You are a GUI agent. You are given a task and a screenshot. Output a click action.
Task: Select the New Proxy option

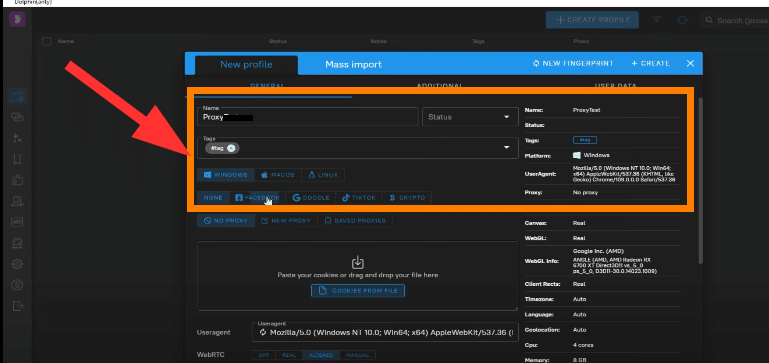click(x=286, y=221)
